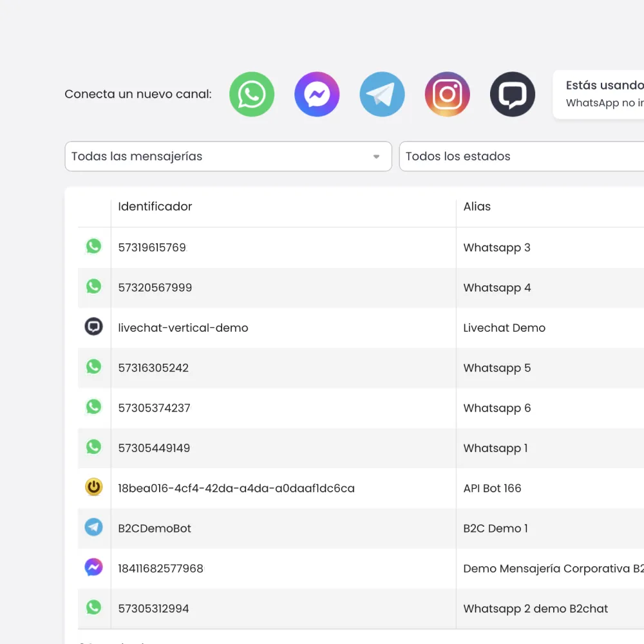Open the Todas las mensajerías dropdown
The width and height of the screenshot is (644, 644).
pyautogui.click(x=228, y=156)
